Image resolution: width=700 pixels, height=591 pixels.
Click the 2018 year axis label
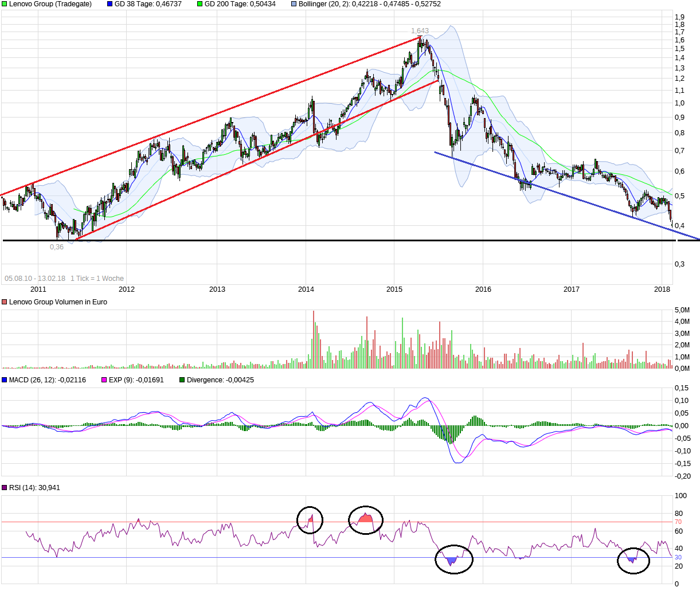click(x=662, y=289)
